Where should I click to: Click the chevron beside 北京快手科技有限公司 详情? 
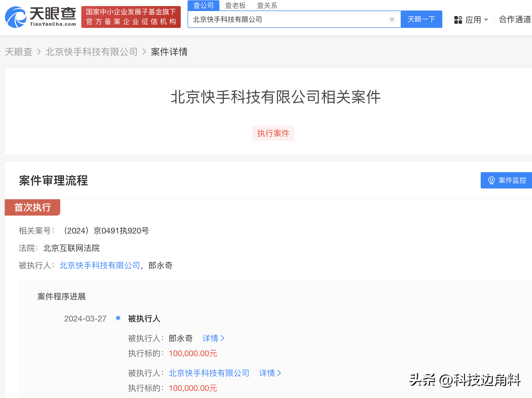point(279,373)
